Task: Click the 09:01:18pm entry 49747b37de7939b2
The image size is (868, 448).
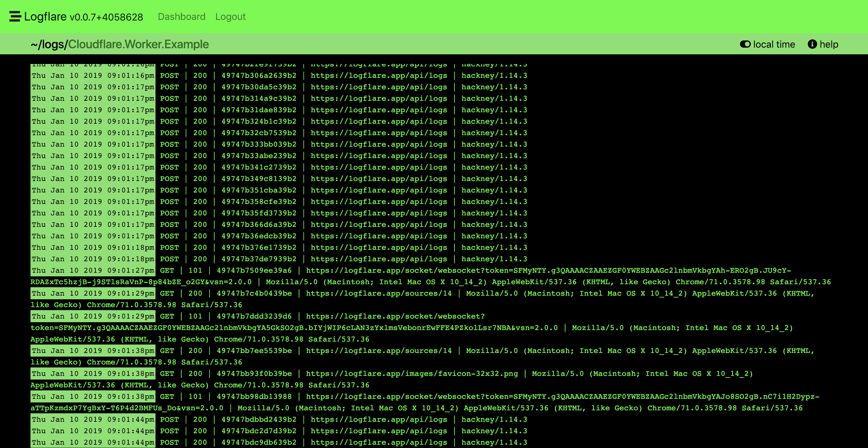Action: [258, 259]
